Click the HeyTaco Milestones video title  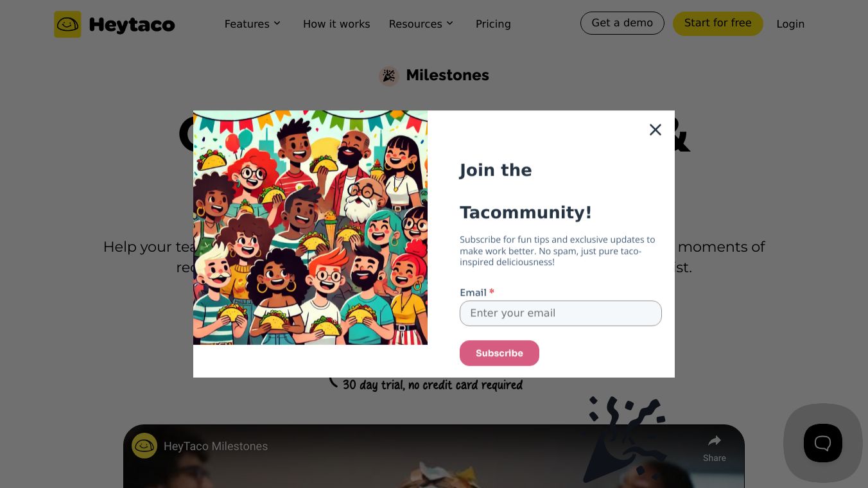point(216,446)
